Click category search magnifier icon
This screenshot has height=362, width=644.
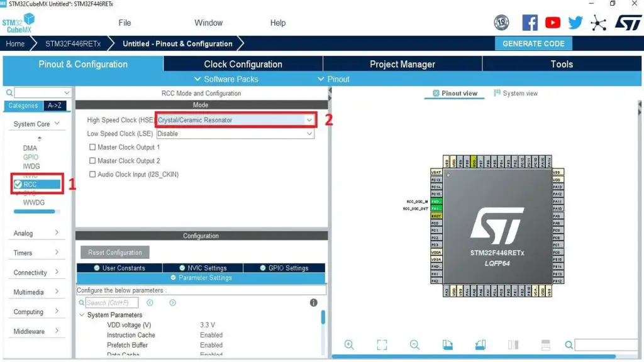pos(9,93)
